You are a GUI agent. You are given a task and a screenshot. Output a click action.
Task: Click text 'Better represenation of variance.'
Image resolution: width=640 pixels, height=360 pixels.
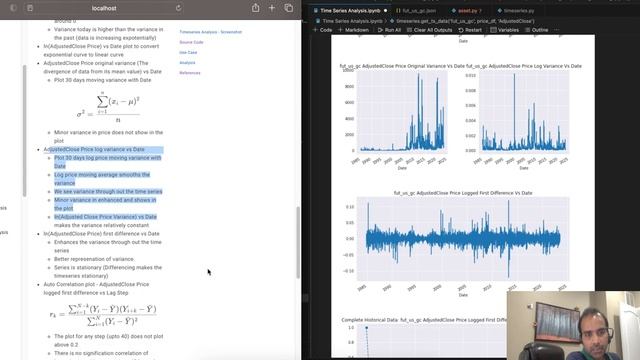94,259
